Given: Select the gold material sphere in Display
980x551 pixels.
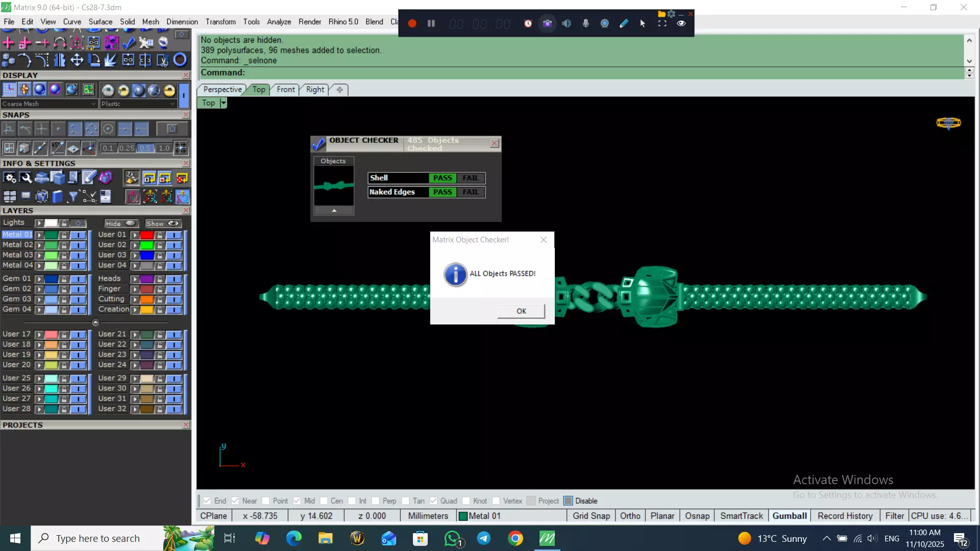Looking at the screenshot, I should (169, 90).
